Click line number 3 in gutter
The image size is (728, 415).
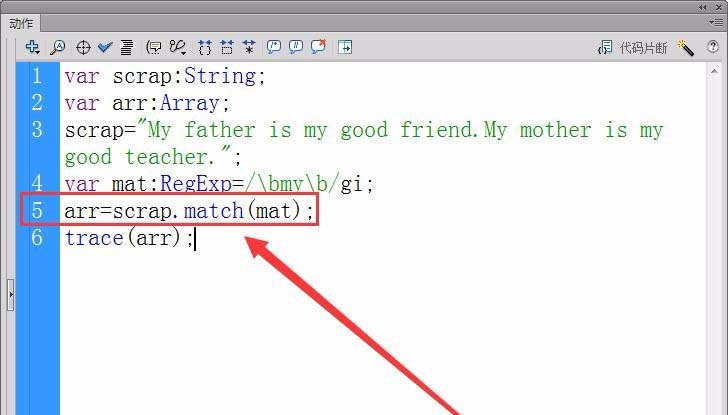point(37,130)
